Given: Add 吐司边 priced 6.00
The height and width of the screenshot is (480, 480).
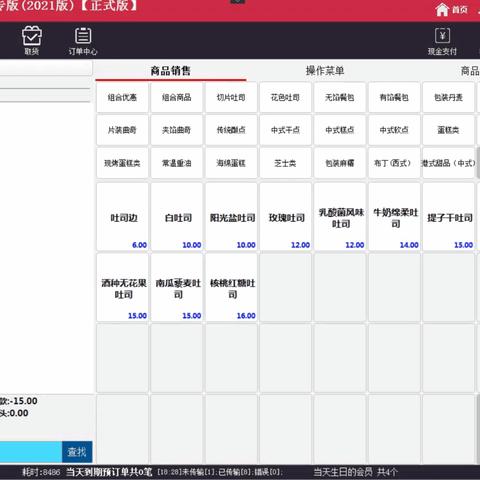Looking at the screenshot, I should tap(122, 217).
